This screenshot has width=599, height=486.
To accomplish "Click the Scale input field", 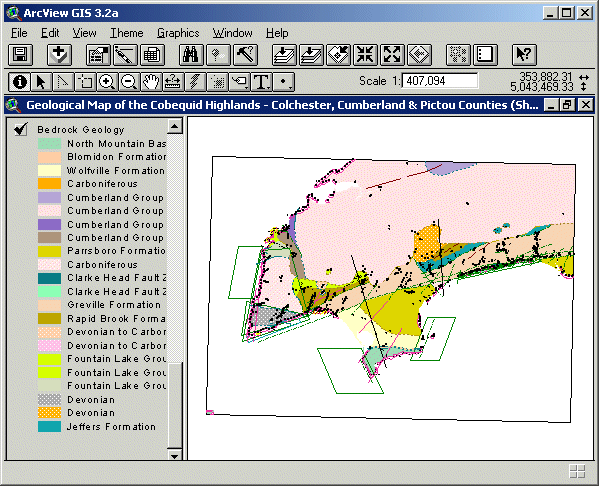I will pyautogui.click(x=440, y=81).
